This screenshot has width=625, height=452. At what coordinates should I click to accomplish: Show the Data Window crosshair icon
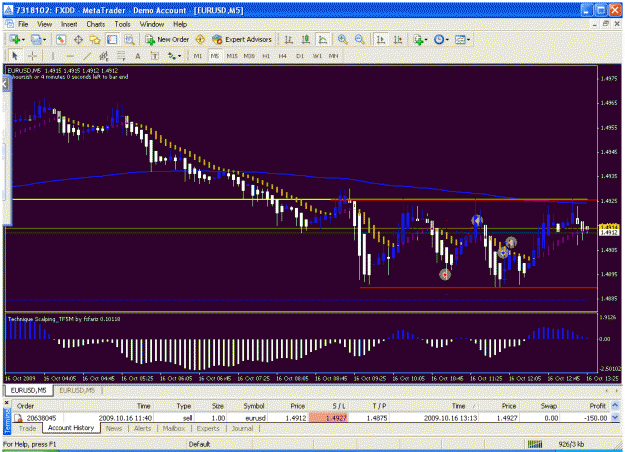[78, 39]
